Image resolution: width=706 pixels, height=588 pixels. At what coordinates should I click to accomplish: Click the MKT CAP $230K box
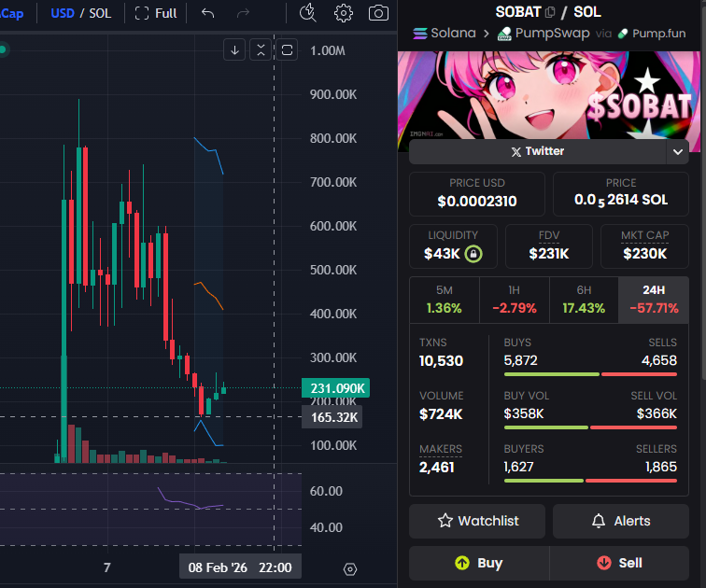pyautogui.click(x=644, y=246)
